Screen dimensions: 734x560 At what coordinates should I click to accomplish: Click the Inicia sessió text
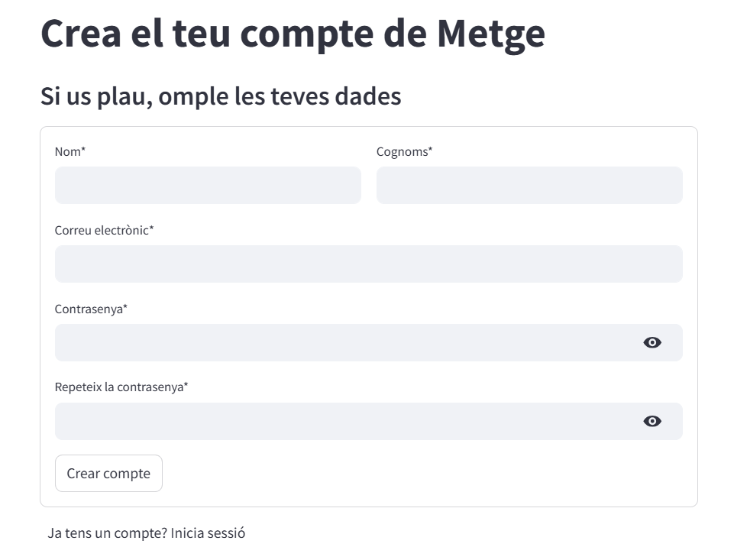click(x=208, y=533)
